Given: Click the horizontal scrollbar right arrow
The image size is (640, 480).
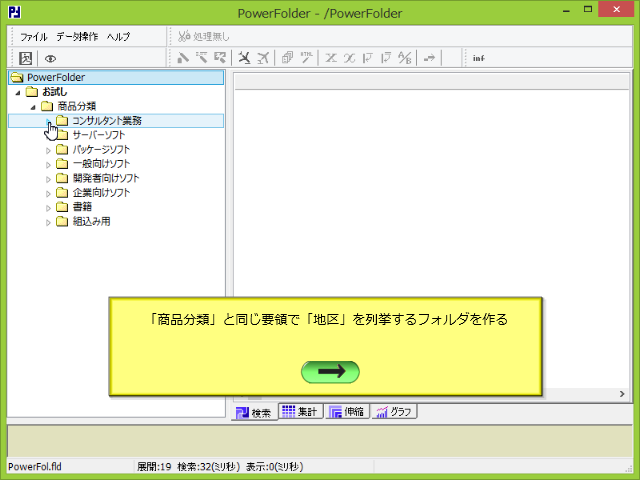Looking at the screenshot, I should point(622,394).
